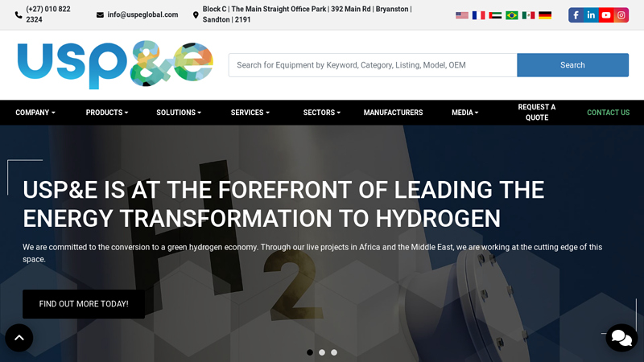Expand the Products dropdown menu
Viewport: 644px width, 362px height.
[x=107, y=113]
